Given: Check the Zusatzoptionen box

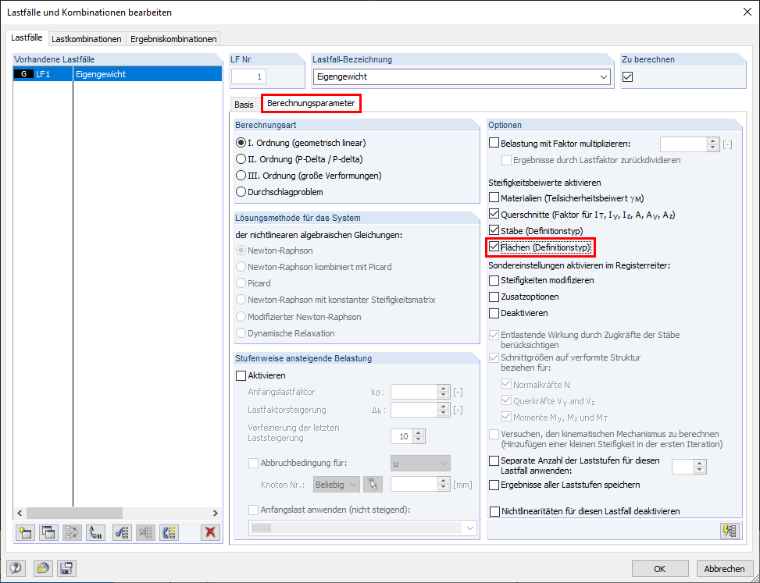Looking at the screenshot, I should coord(494,297).
